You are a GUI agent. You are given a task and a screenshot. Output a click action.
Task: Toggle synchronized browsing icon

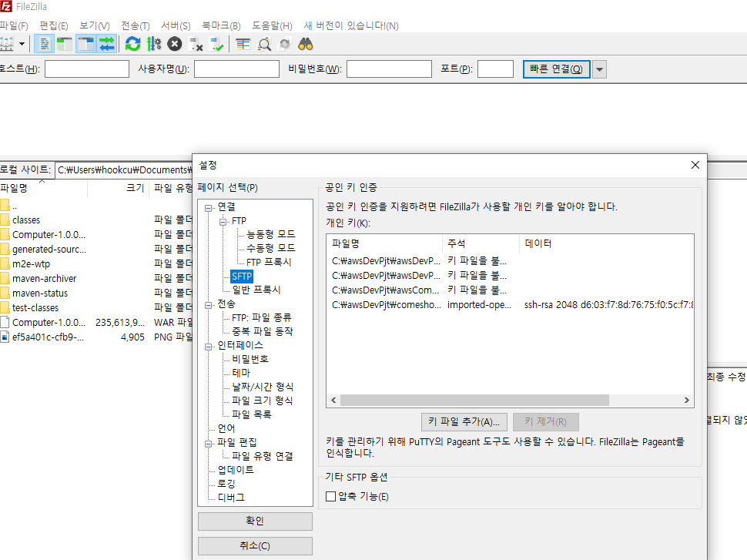click(x=285, y=45)
